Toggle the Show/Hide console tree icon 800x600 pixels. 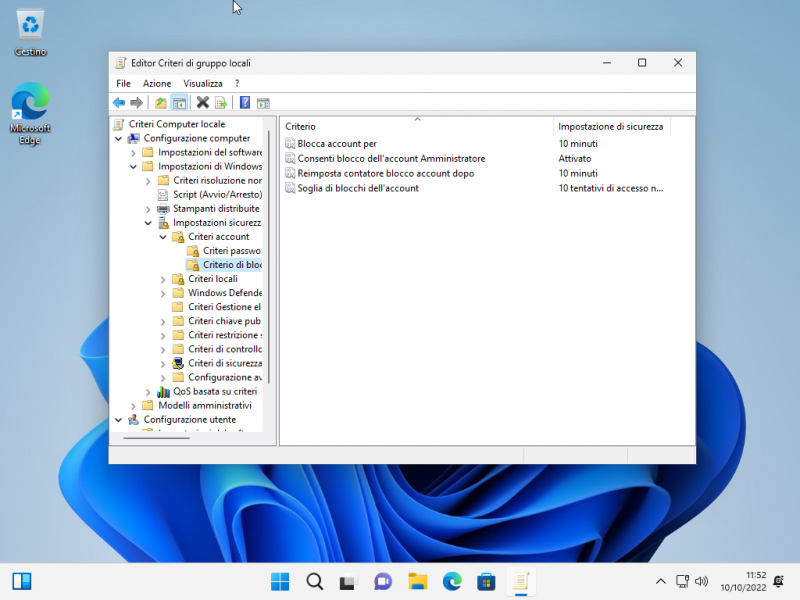(x=179, y=103)
